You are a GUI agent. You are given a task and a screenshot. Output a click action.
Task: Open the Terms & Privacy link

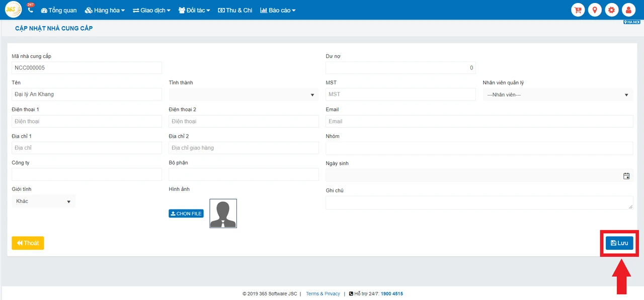(323, 294)
